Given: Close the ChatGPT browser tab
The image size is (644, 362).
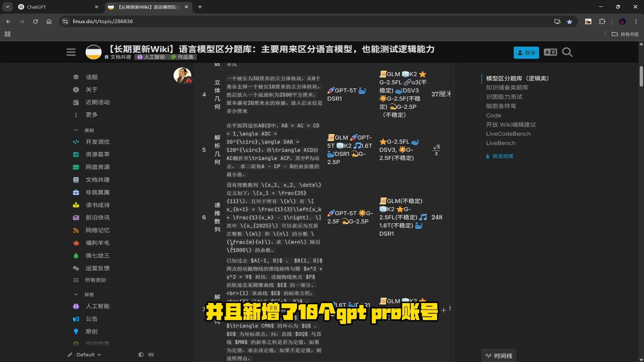Looking at the screenshot, I should (97, 7).
